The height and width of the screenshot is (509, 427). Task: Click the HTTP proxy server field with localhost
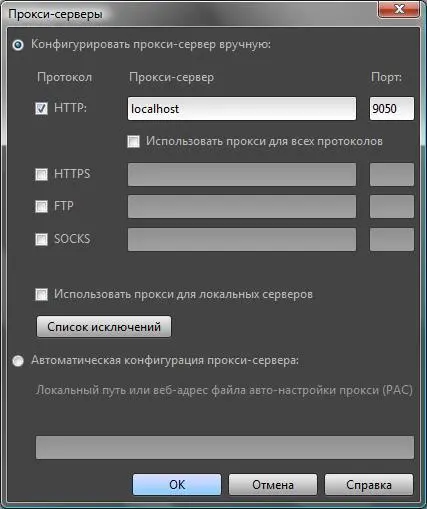(x=242, y=109)
